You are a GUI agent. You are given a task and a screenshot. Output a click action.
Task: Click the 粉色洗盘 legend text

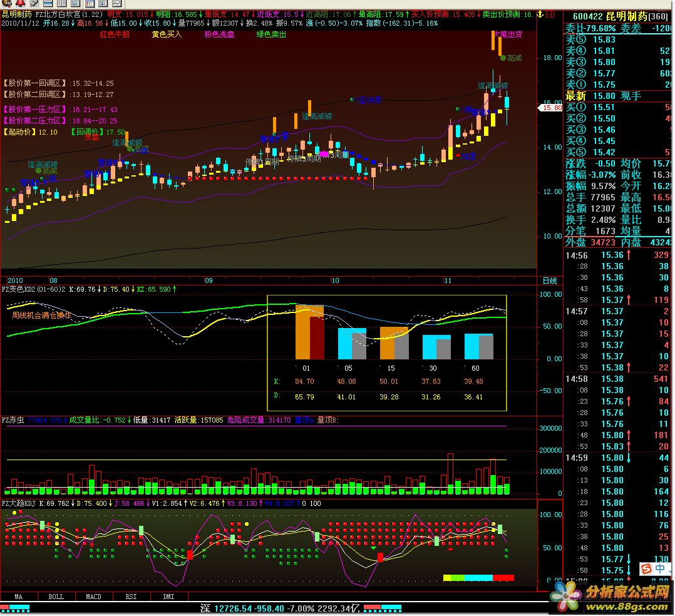click(219, 34)
